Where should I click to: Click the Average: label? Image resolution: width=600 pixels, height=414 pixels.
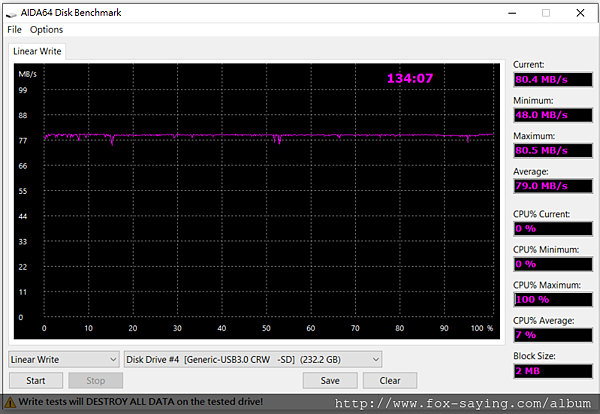[x=530, y=171]
